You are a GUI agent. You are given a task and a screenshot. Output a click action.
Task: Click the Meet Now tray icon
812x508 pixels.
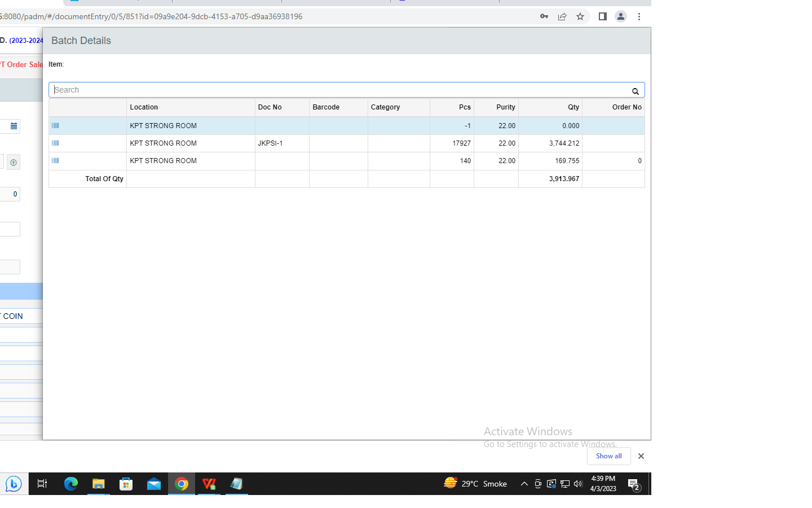(538, 484)
